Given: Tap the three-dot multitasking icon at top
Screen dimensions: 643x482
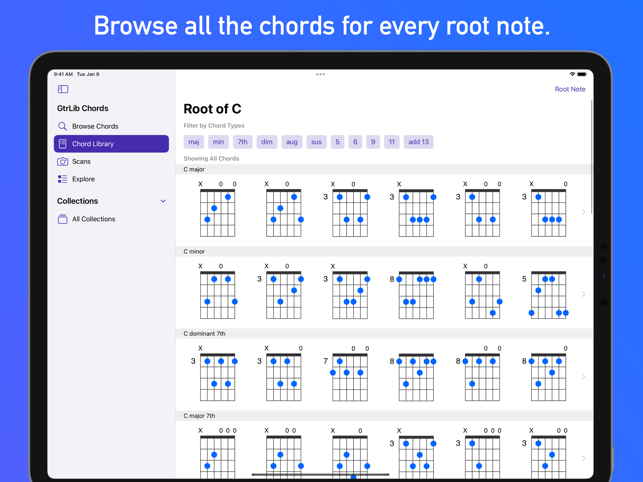Looking at the screenshot, I should coord(320,74).
